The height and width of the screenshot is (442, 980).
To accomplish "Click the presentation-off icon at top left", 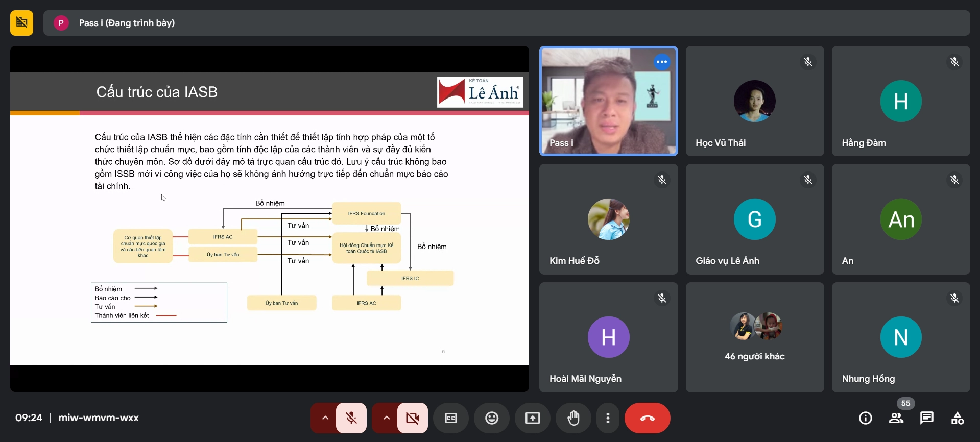I will pos(21,23).
